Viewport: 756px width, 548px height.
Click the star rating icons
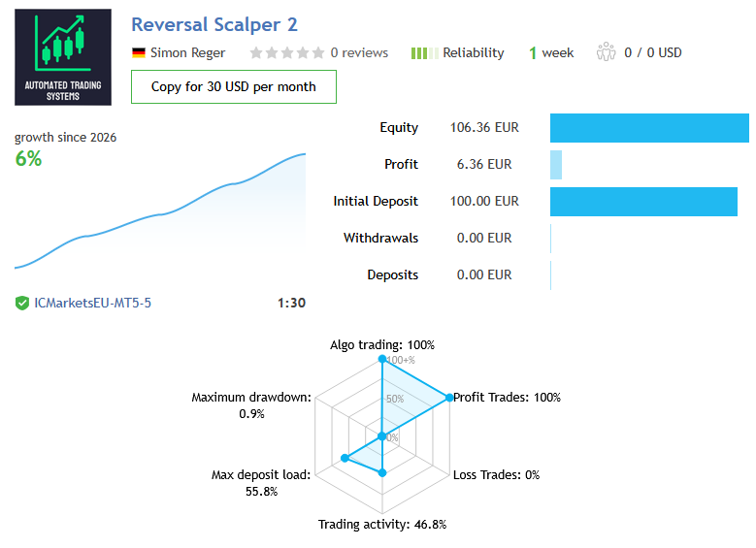point(286,53)
